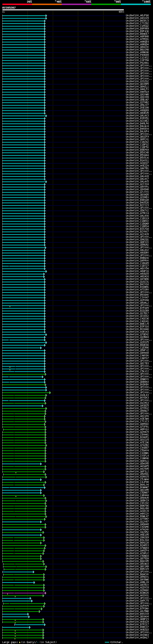This screenshot has height=644, width=153.
Task: Choose the UniRef100_Q12087 hit label
Action: pyautogui.click(x=137, y=522)
